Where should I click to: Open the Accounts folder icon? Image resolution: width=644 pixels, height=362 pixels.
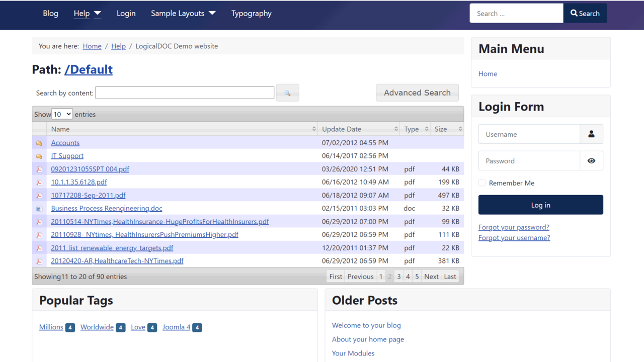(39, 143)
